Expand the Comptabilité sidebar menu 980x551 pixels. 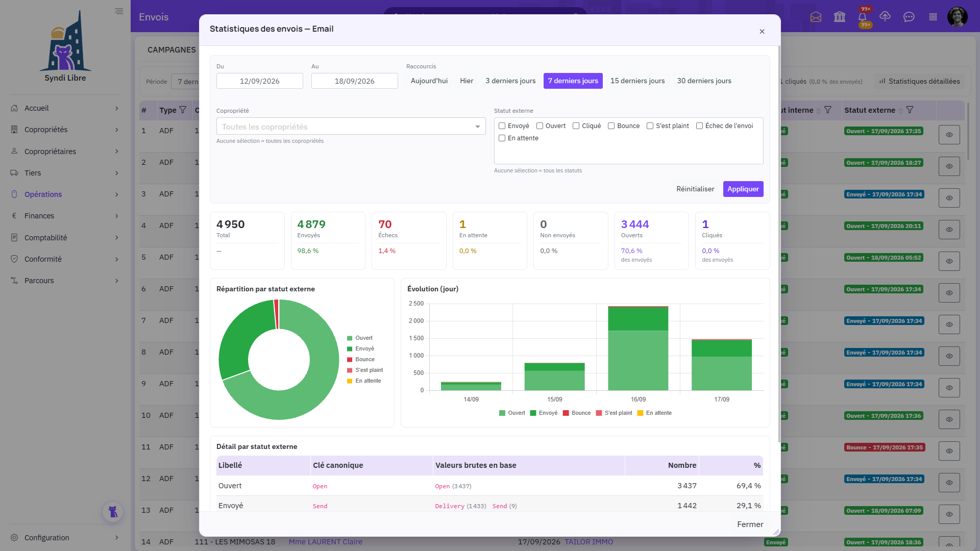pos(65,238)
